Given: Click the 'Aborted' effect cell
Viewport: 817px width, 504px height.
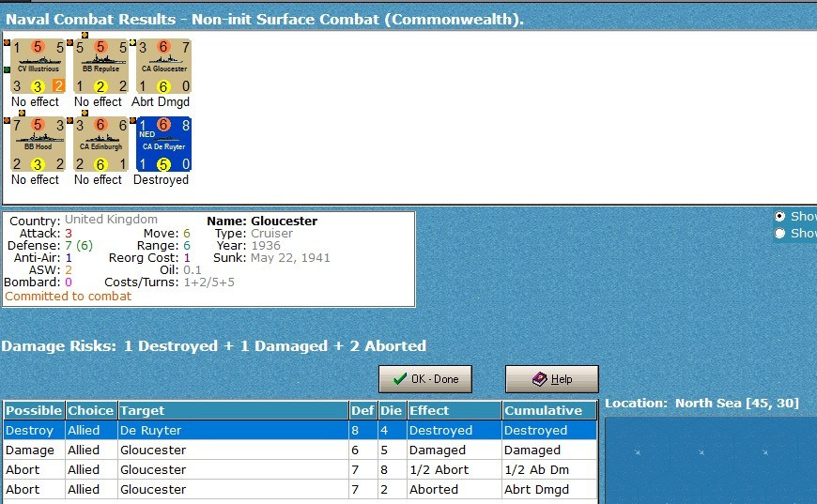Looking at the screenshot, I should point(455,489).
